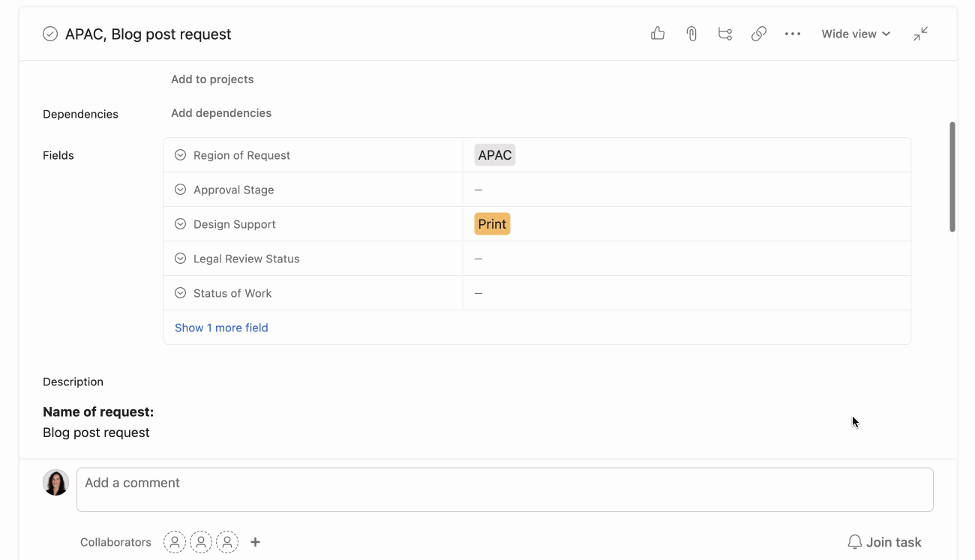Open the Status of Work value selector

[x=478, y=292]
